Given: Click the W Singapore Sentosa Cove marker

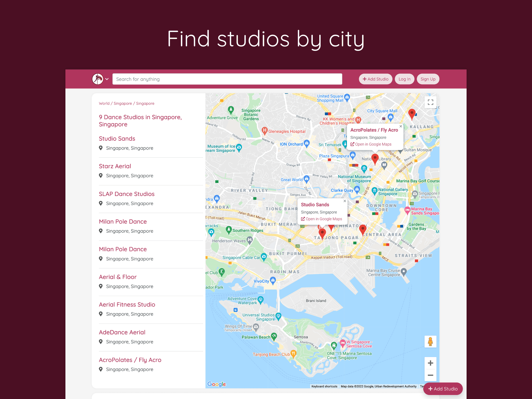Looking at the screenshot, I should (x=343, y=343).
